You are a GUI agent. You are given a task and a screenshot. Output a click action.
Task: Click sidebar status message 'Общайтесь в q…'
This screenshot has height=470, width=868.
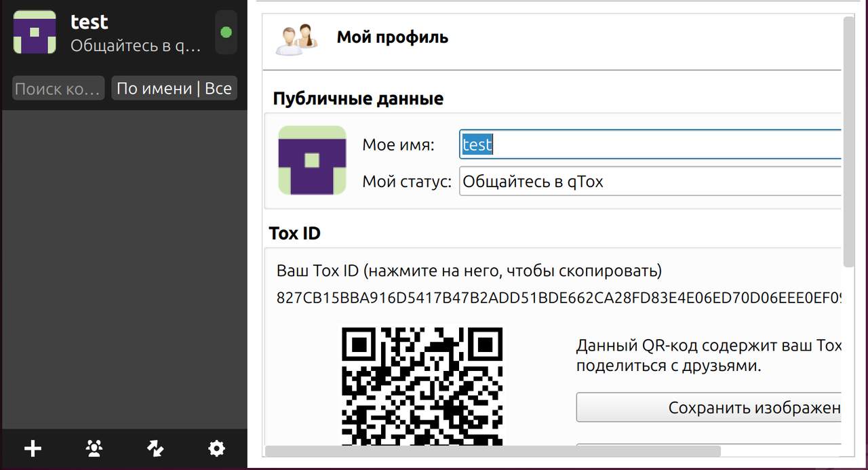(136, 46)
